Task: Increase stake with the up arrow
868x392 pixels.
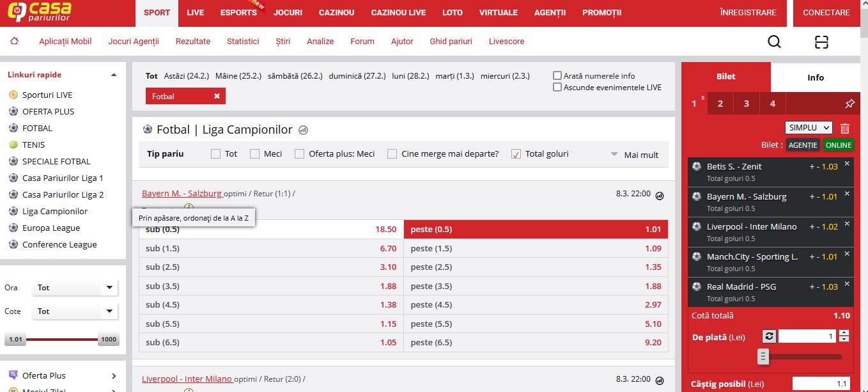Action: (844, 333)
